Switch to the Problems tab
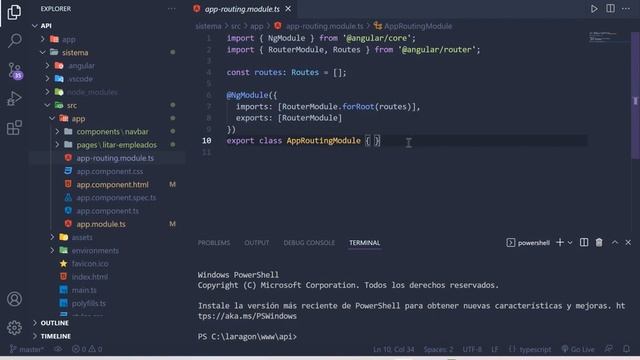The image size is (640, 360). [x=214, y=243]
